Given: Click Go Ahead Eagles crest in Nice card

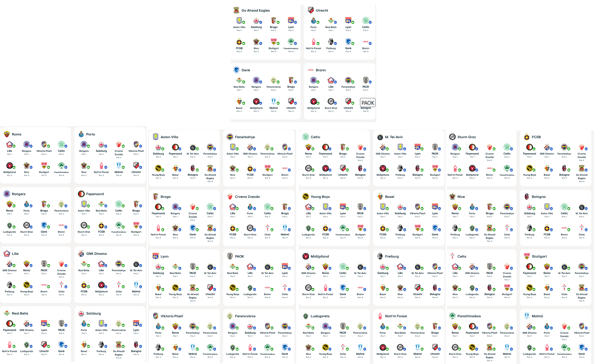Looking at the screenshot, I should point(489,228).
